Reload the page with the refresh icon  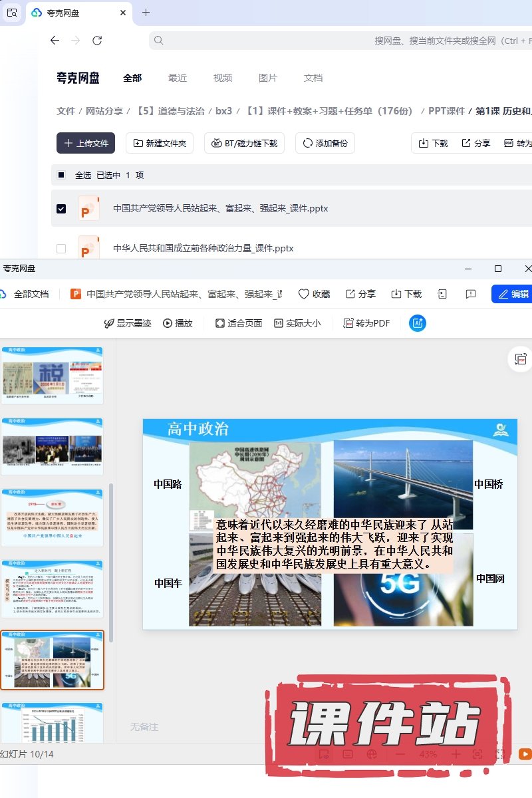pyautogui.click(x=97, y=41)
